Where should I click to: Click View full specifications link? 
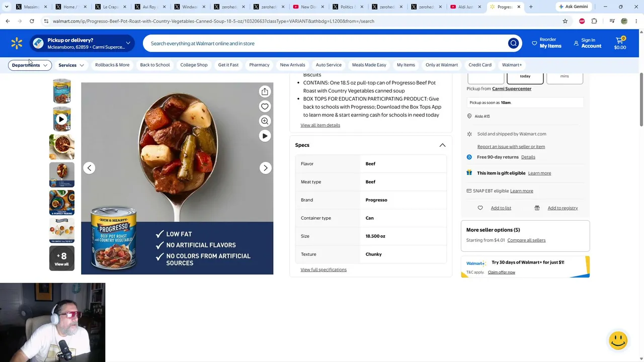coord(324,270)
